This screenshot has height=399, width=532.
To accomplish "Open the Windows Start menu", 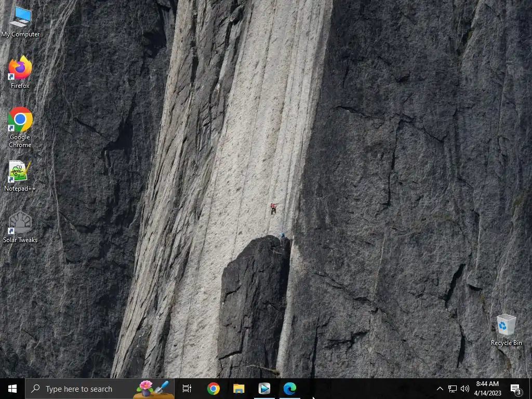I will 12,389.
